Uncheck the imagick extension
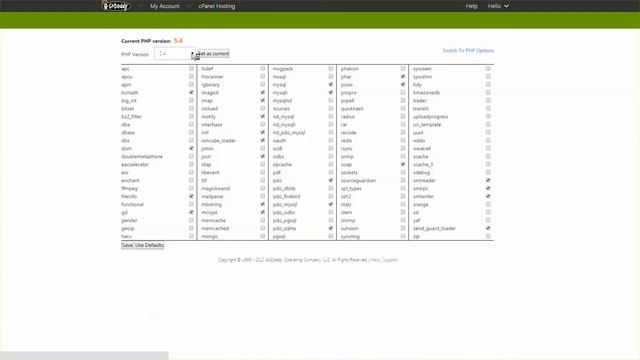Image resolution: width=640 pixels, height=360 pixels. (263, 93)
